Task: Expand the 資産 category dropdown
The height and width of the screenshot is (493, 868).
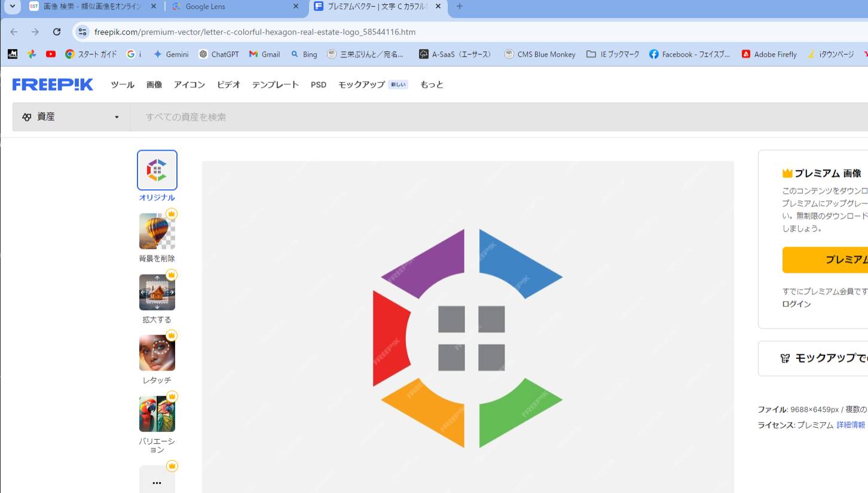Action: [x=71, y=117]
